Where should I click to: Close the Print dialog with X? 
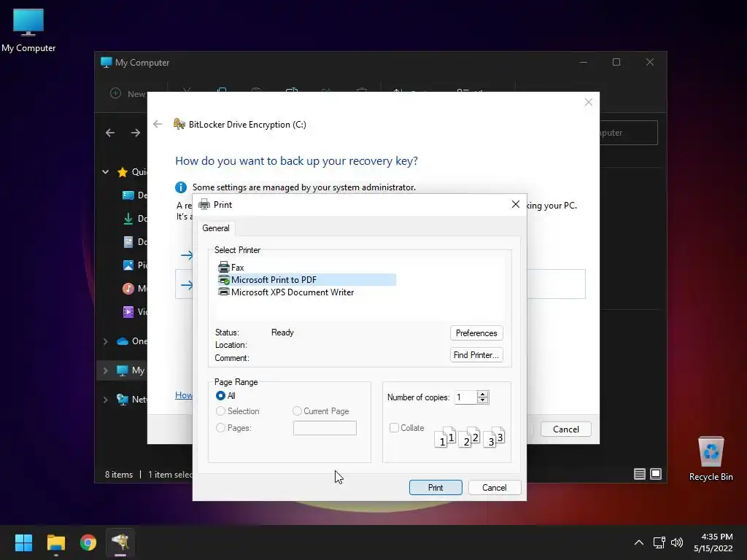point(516,204)
